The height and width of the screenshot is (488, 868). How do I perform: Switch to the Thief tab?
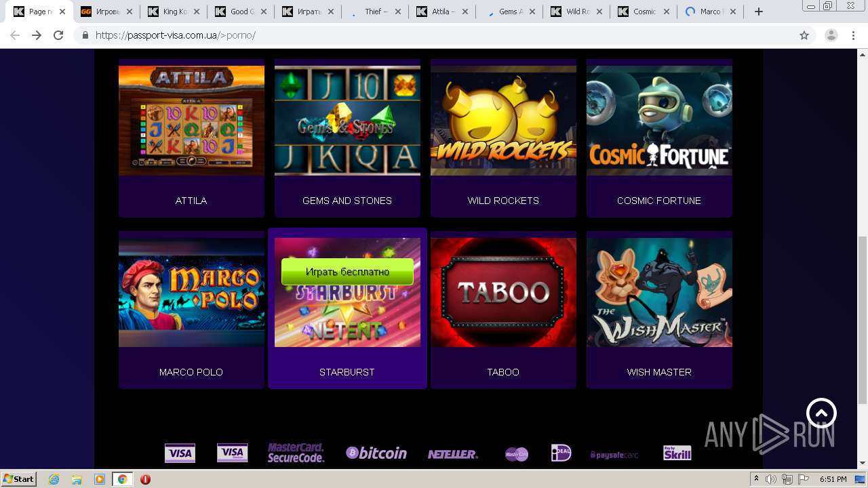coord(376,12)
